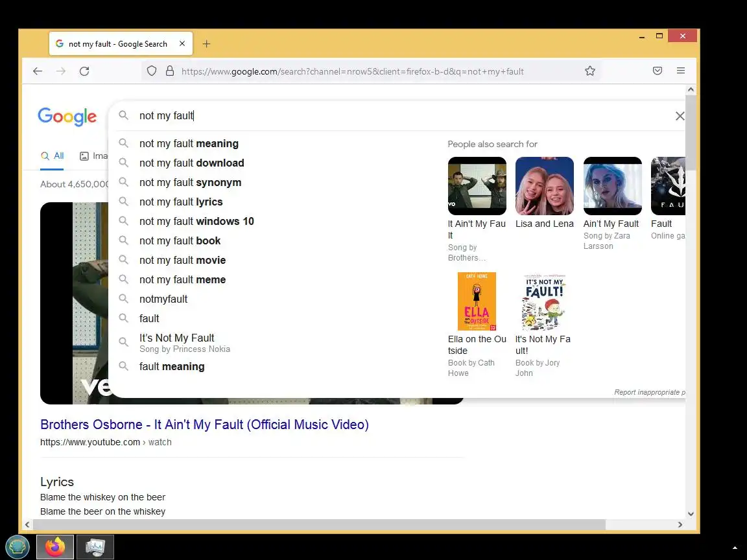Image resolution: width=747 pixels, height=560 pixels.
Task: Click the forward navigation arrow
Action: 61,71
